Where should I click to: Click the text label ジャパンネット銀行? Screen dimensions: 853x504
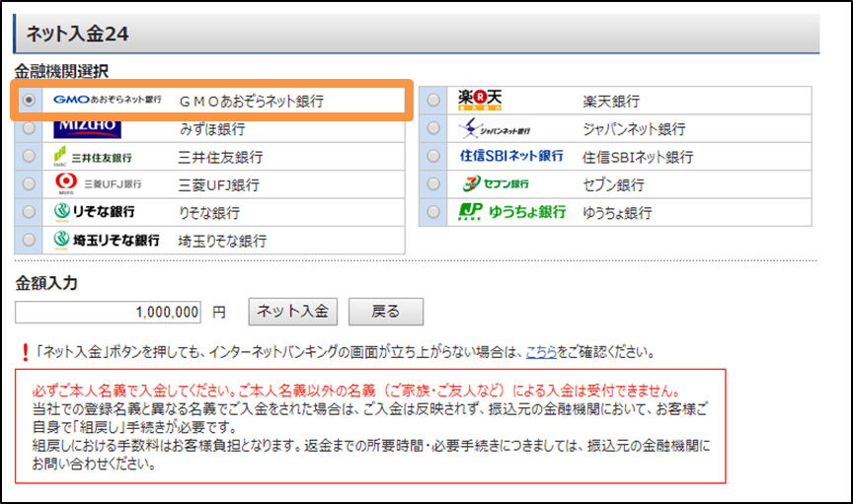click(634, 129)
